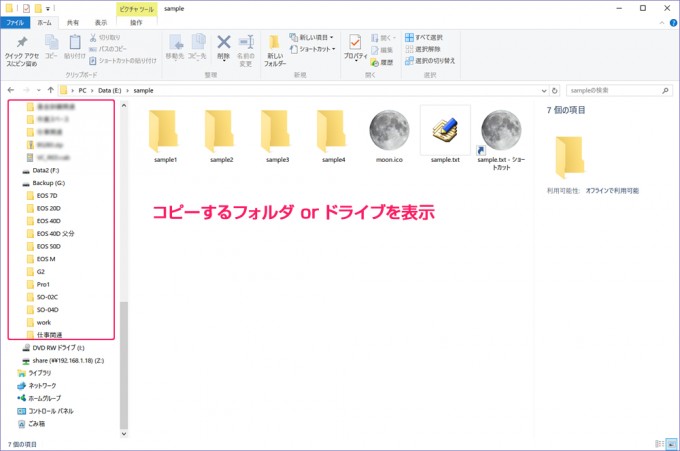Image resolution: width=680 pixels, height=451 pixels.
Task: Select DVD RW drive in tree
Action: tap(54, 348)
